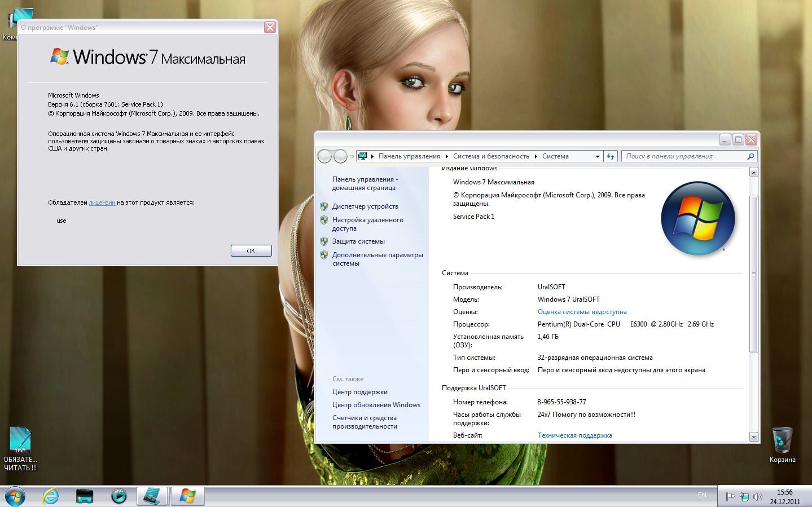Click Система и безопасность breadcrumb
Viewport: 812px width, 507px height.
(491, 156)
